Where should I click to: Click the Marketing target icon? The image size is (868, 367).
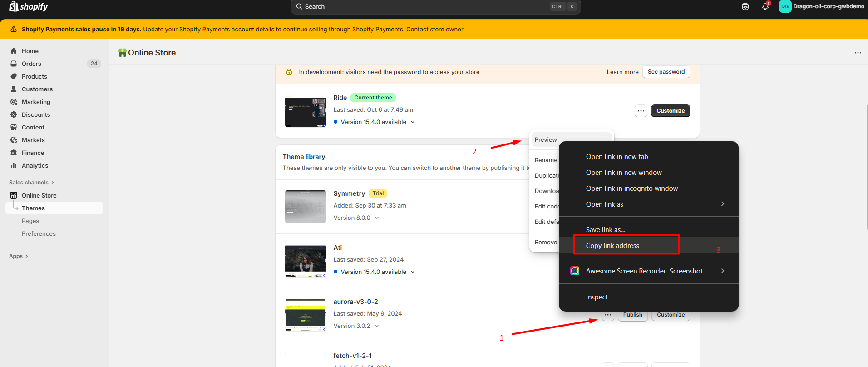(x=14, y=102)
